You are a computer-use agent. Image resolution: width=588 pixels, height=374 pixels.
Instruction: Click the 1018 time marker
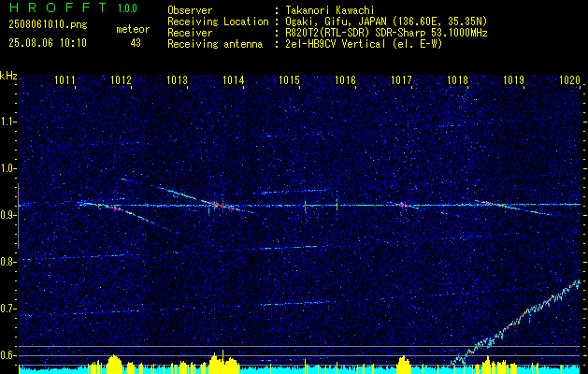pyautogui.click(x=458, y=79)
